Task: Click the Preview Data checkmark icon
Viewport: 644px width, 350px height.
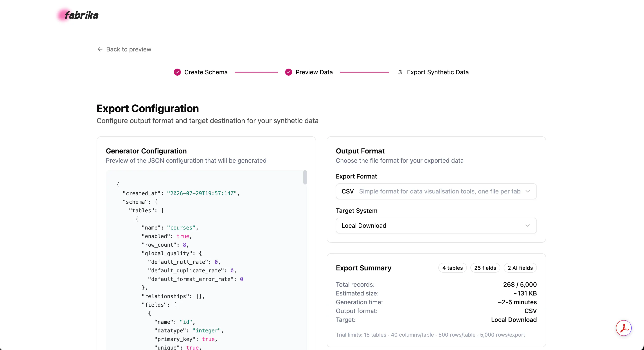Action: coord(288,72)
